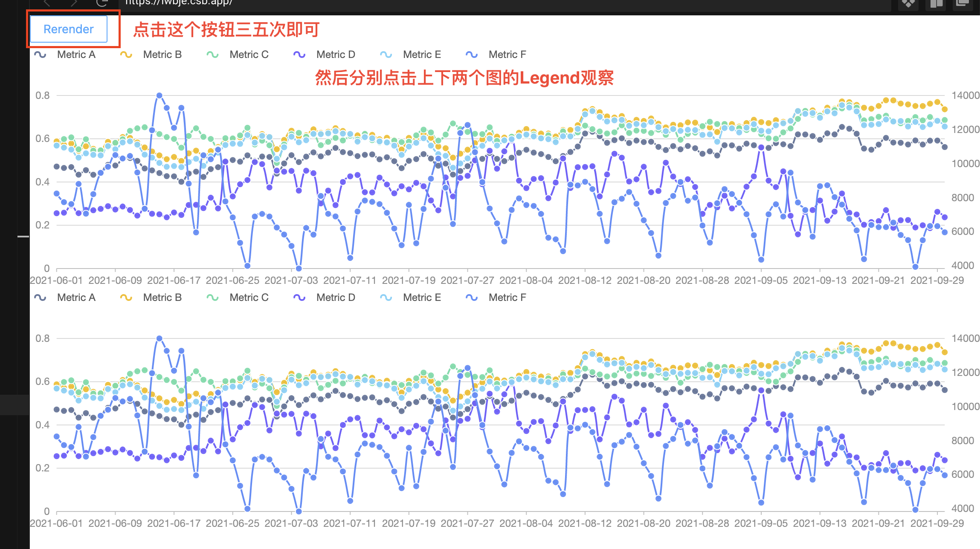
Task: Click the 2021-07-03 axis label in bottom chart
Action: [291, 523]
